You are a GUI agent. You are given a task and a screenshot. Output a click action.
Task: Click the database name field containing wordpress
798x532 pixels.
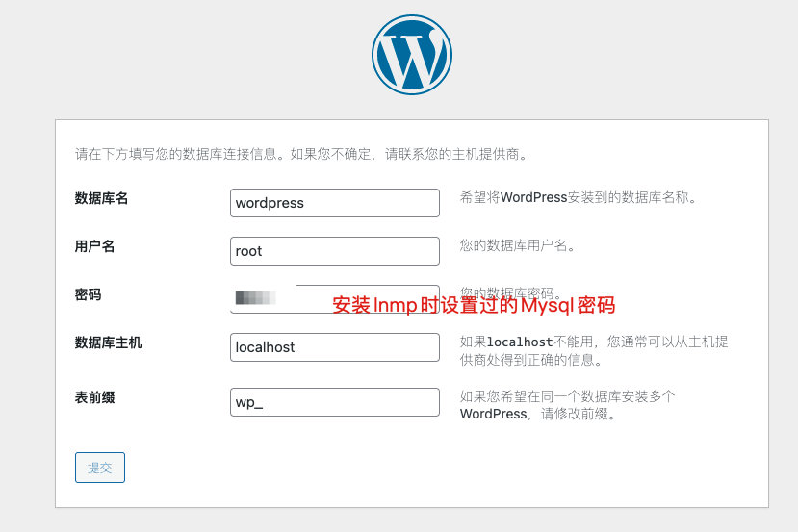(x=335, y=203)
